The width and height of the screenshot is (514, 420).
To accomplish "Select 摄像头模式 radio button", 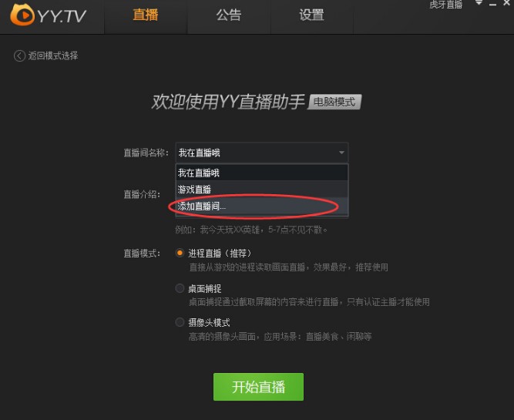I will pyautogui.click(x=180, y=322).
